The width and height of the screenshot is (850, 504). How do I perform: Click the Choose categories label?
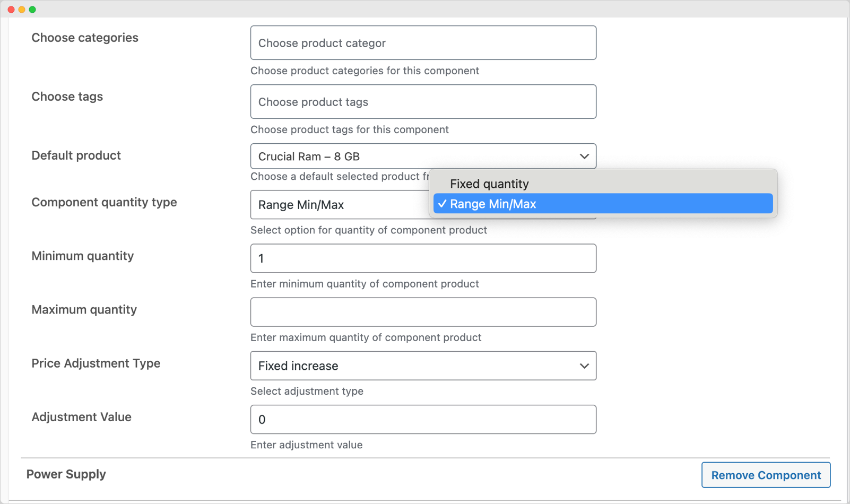[85, 37]
